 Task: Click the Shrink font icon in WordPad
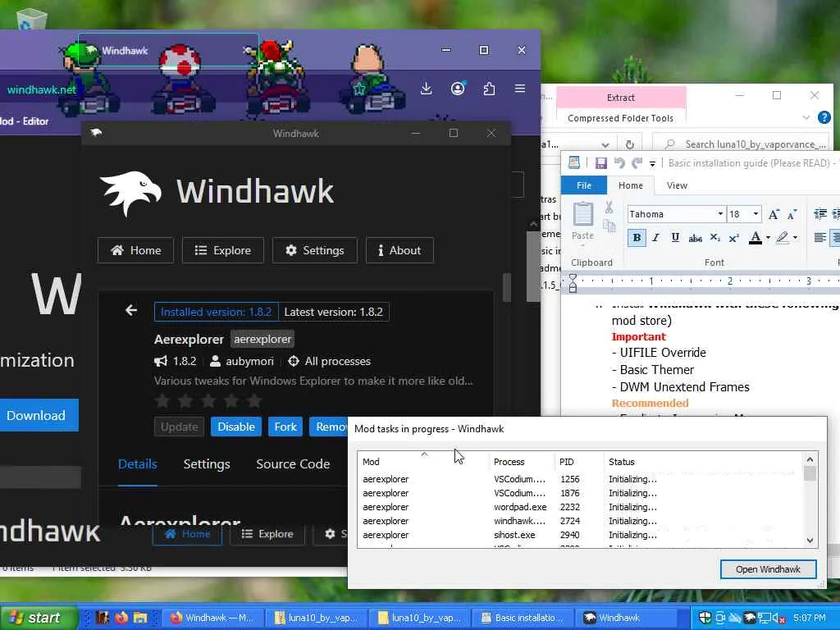(x=792, y=214)
